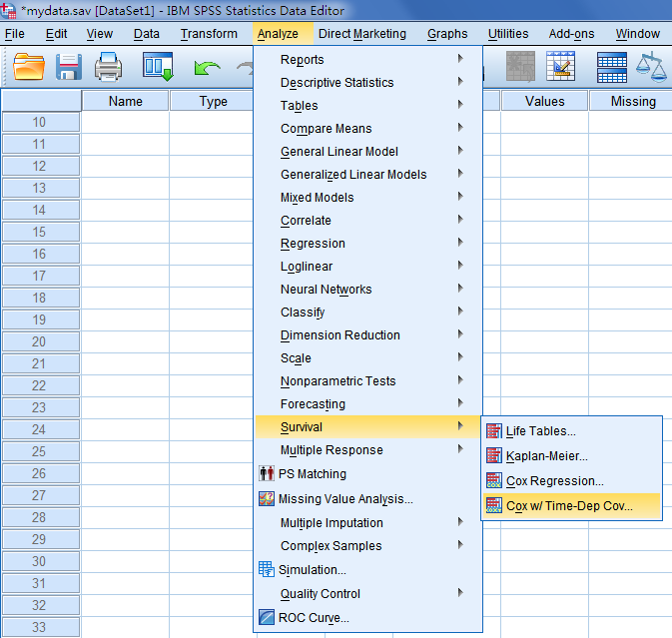Screen dimensions: 672x638
Task: Click the Save file floppy disk icon
Action: click(68, 68)
